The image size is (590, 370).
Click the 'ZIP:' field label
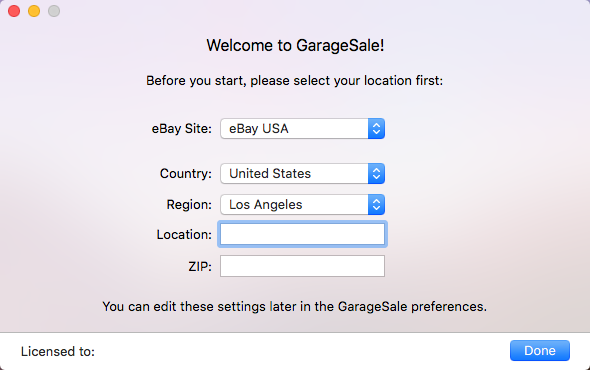pos(200,266)
